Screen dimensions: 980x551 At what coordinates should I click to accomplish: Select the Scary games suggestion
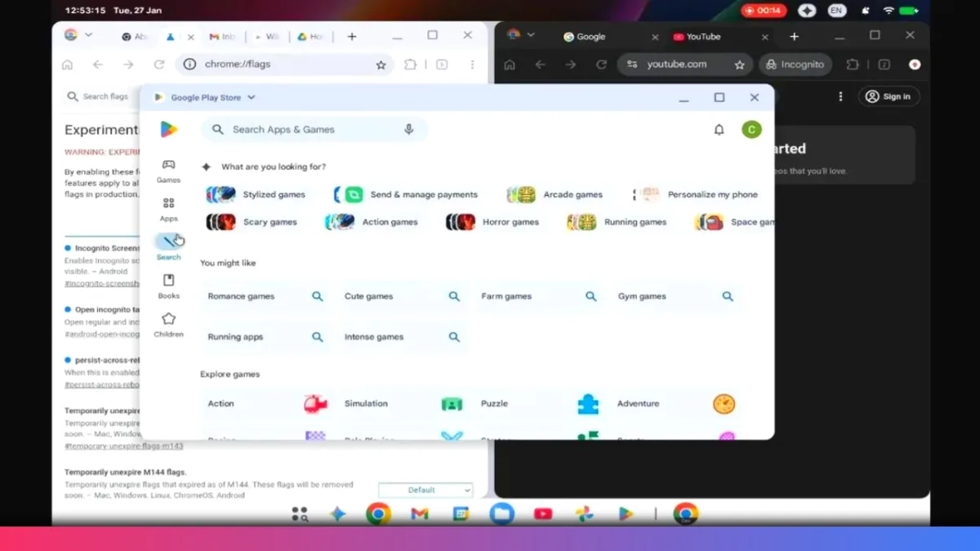click(x=252, y=222)
